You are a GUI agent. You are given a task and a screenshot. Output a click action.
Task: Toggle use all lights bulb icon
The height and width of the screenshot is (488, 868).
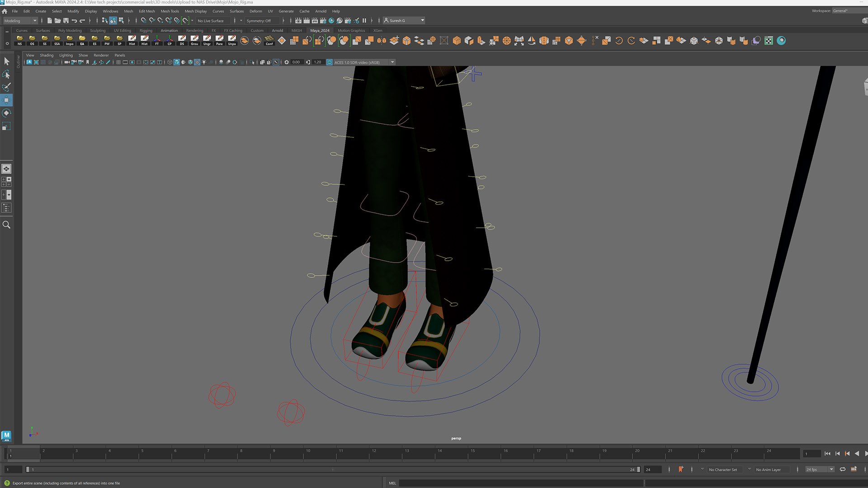point(204,62)
